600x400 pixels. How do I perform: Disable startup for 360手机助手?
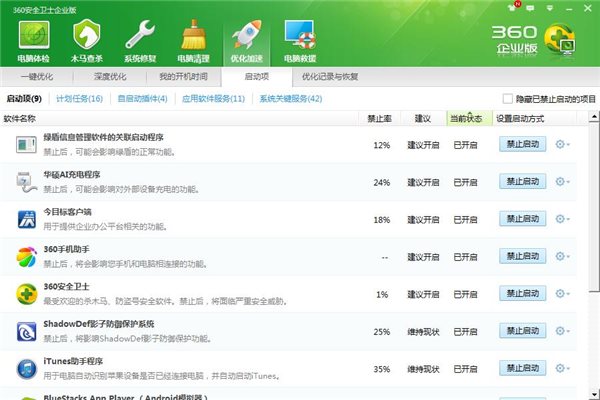pos(523,256)
